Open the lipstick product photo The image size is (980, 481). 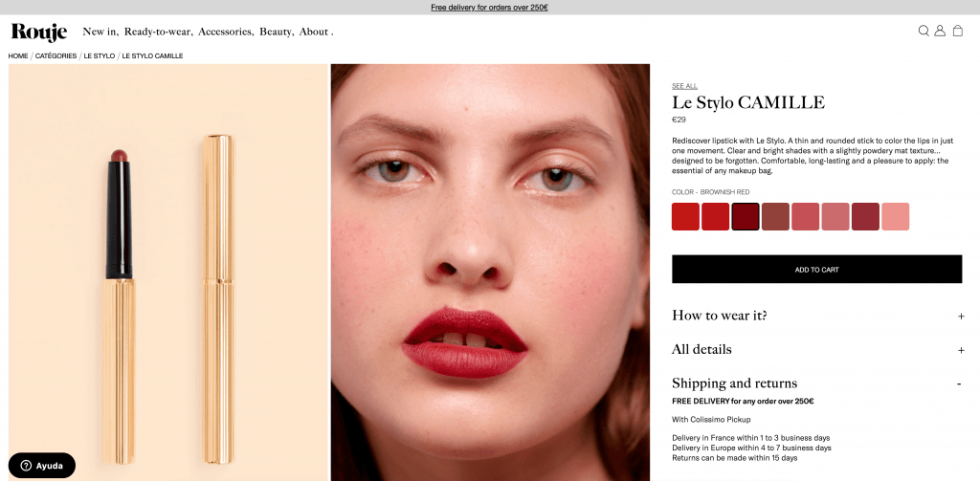pyautogui.click(x=168, y=273)
